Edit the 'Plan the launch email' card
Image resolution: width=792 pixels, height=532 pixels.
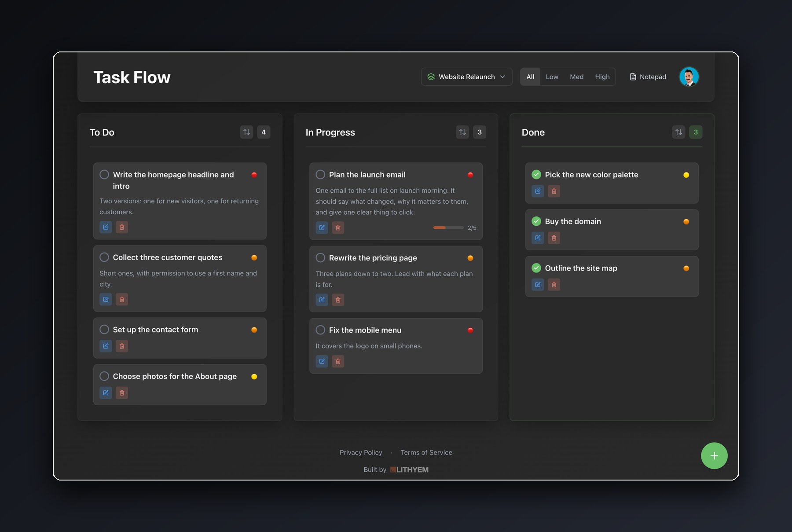tap(322, 228)
